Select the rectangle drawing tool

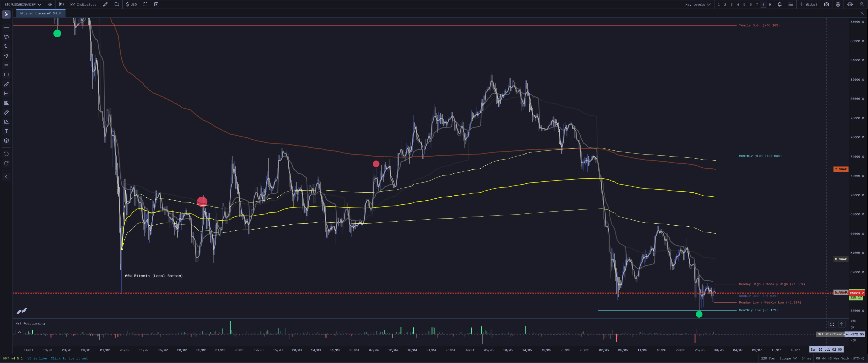tap(6, 74)
